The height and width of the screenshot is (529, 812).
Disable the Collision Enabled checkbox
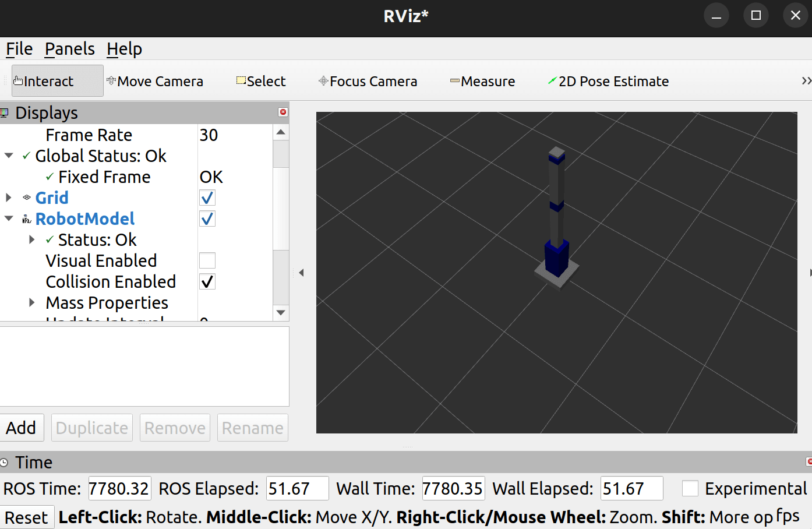pos(207,282)
